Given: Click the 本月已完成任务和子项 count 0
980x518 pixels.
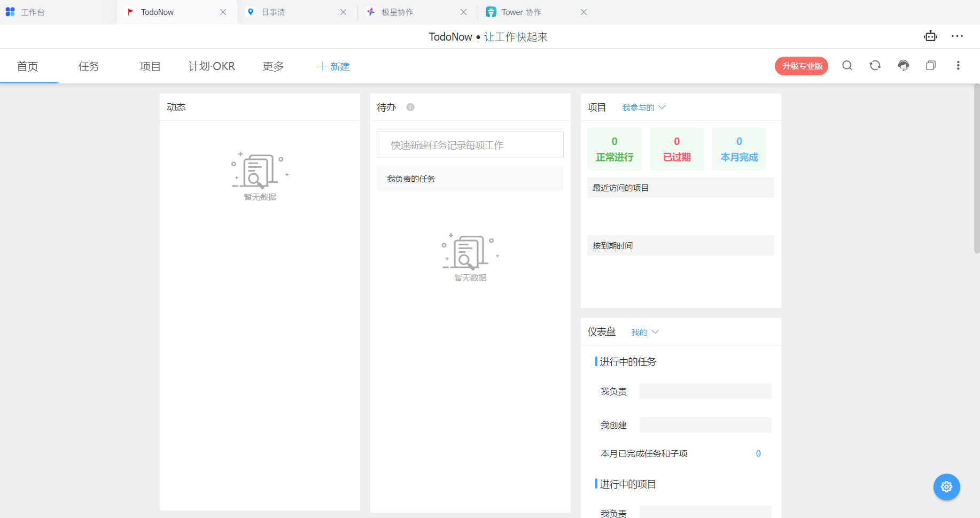Looking at the screenshot, I should (758, 453).
